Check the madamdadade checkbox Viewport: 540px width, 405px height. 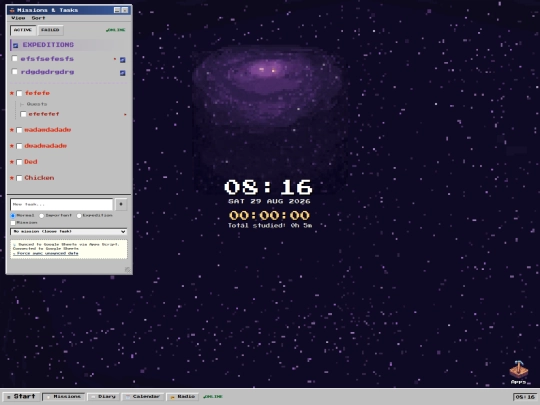point(19,130)
